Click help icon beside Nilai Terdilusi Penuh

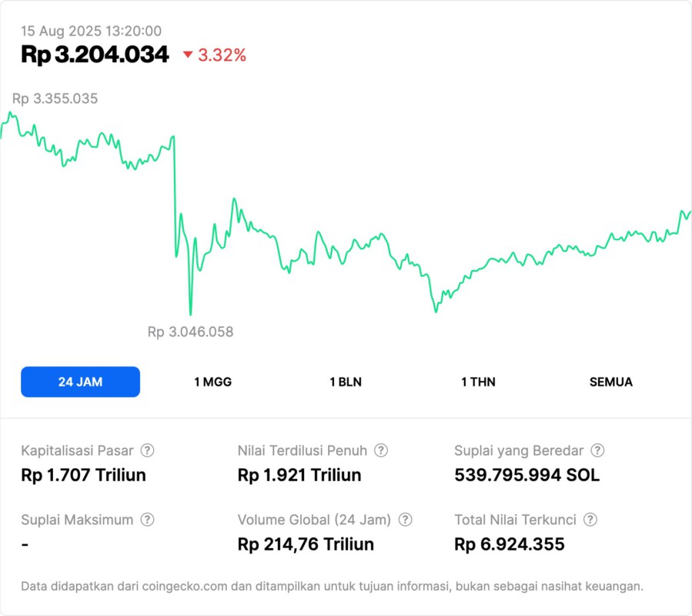click(x=381, y=450)
